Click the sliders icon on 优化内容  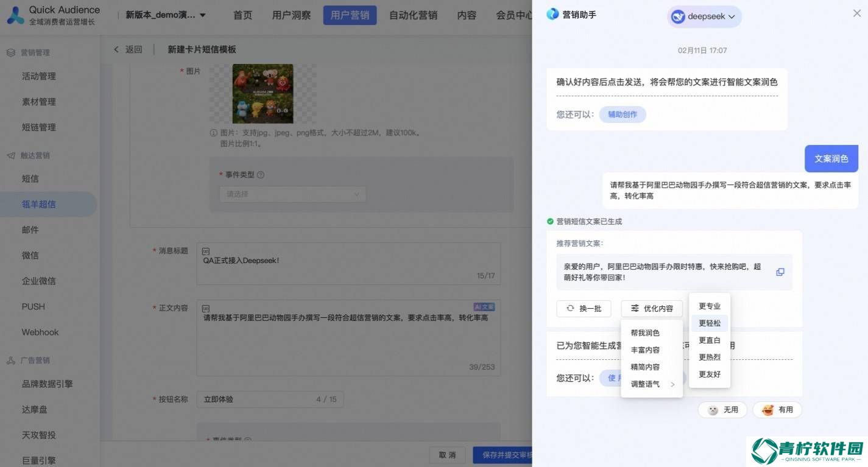tap(635, 309)
